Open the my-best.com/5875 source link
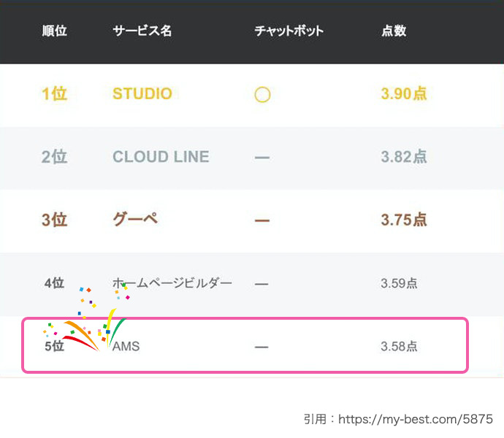 point(416,419)
